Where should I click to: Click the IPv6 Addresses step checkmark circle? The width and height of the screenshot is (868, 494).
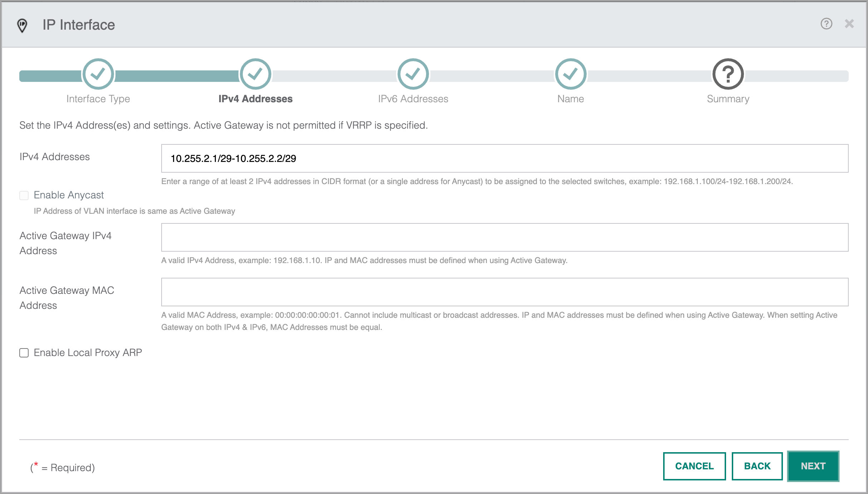[413, 74]
